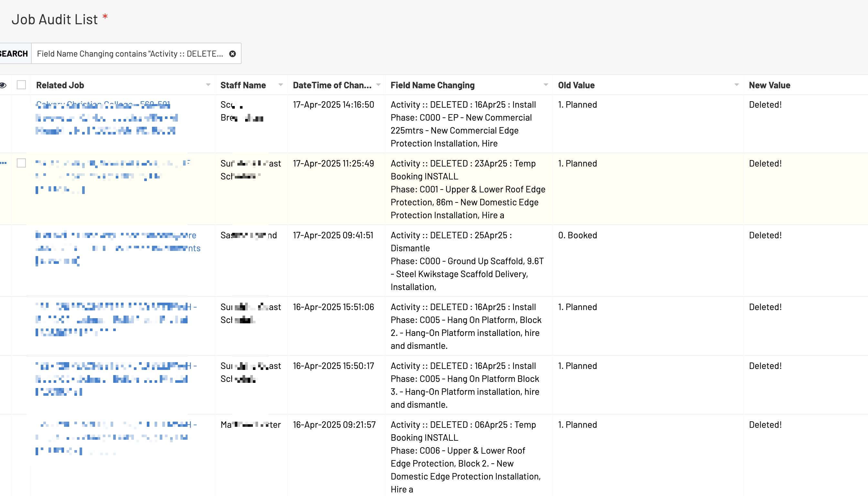Click the 17-Apr-2025 14:16:50 datetime cell
Image resolution: width=868 pixels, height=496 pixels.
[x=333, y=104]
